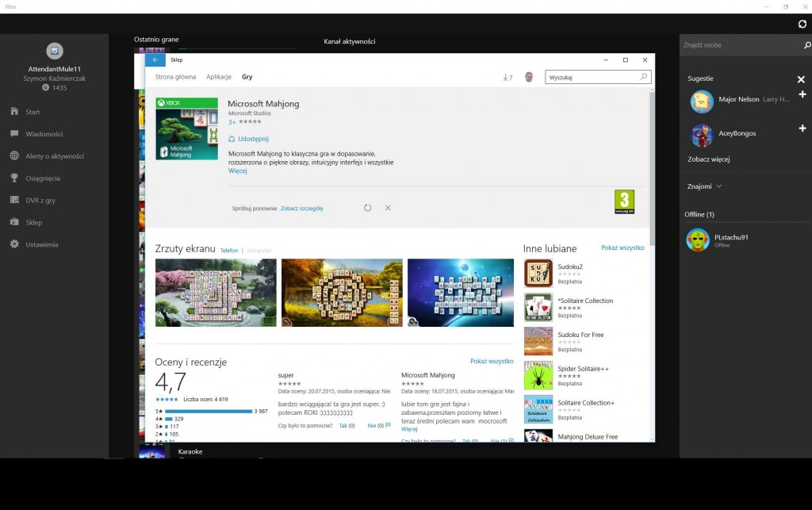Open Spider Solitaire++ app icon
Image resolution: width=812 pixels, height=510 pixels.
pos(538,375)
